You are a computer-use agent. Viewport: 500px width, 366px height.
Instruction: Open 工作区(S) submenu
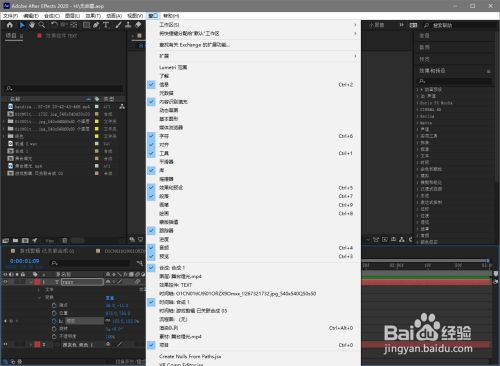253,25
